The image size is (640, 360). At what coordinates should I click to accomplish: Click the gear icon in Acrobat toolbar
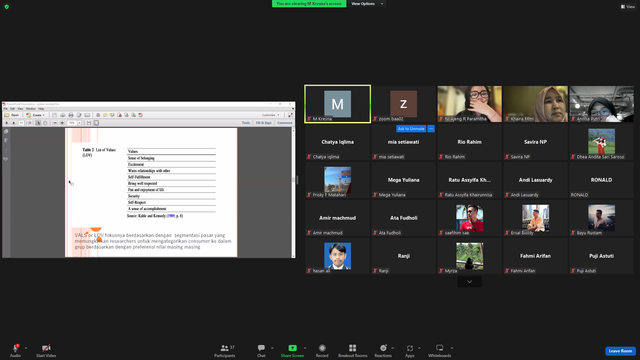click(98, 115)
